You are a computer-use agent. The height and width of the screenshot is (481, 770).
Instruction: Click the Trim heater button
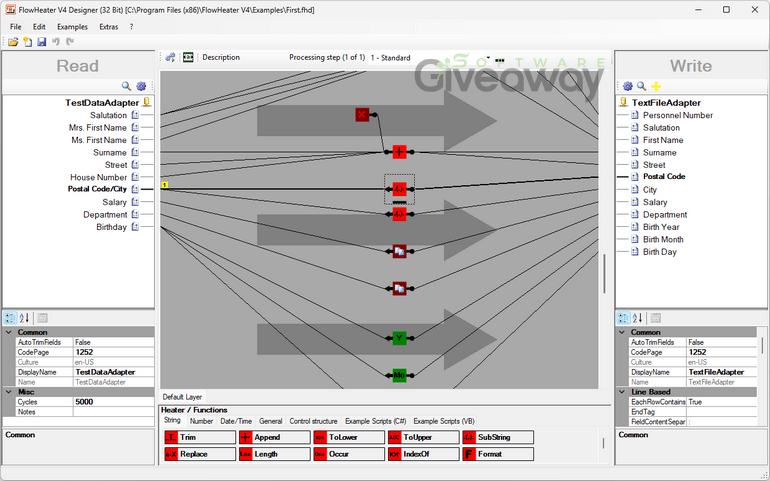[x=200, y=437]
